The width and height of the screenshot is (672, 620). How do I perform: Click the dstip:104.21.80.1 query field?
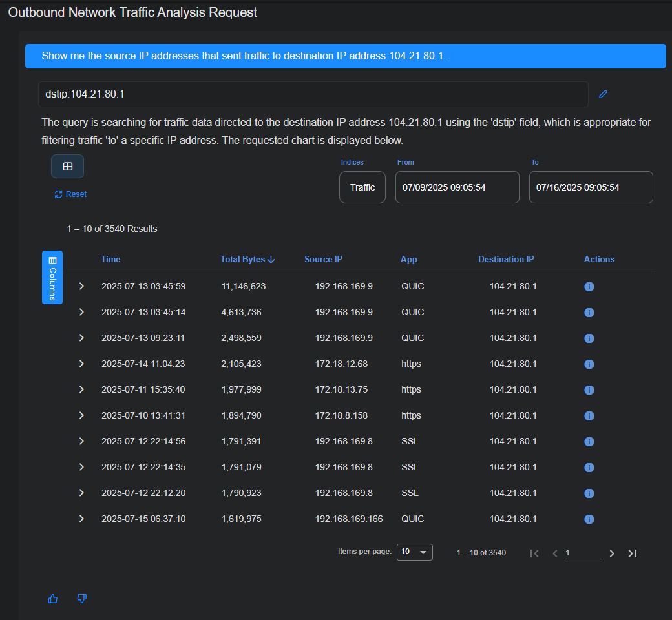313,94
